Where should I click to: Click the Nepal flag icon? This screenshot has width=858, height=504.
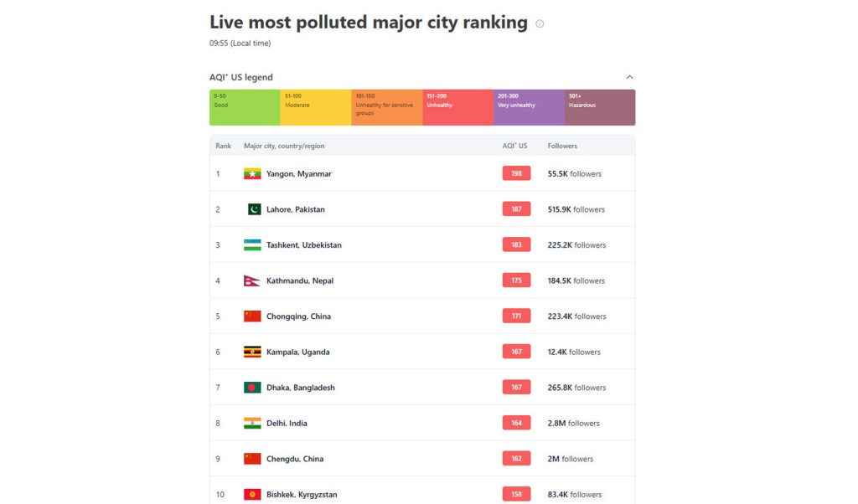point(251,280)
